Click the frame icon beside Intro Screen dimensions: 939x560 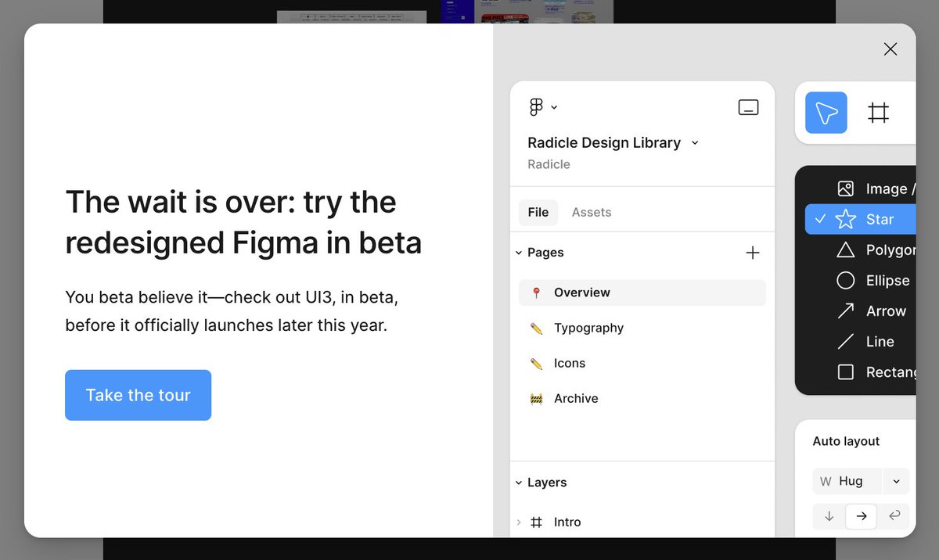(537, 522)
